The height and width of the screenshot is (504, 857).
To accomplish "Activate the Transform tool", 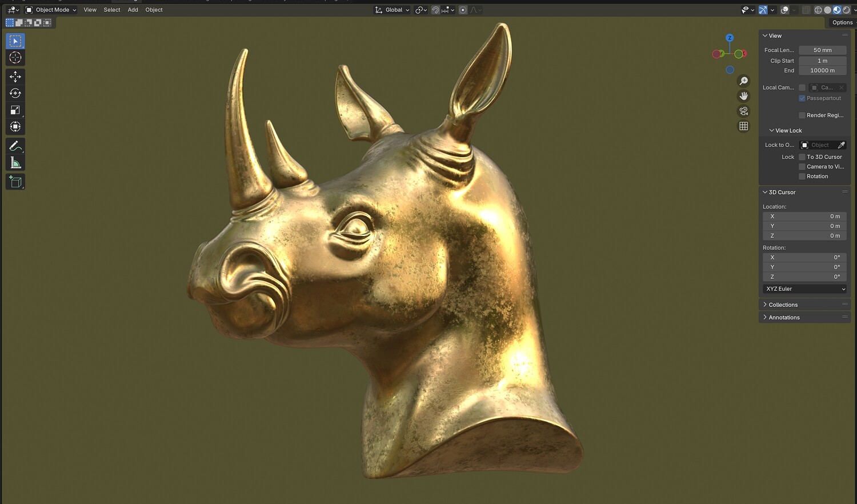I will 15,126.
